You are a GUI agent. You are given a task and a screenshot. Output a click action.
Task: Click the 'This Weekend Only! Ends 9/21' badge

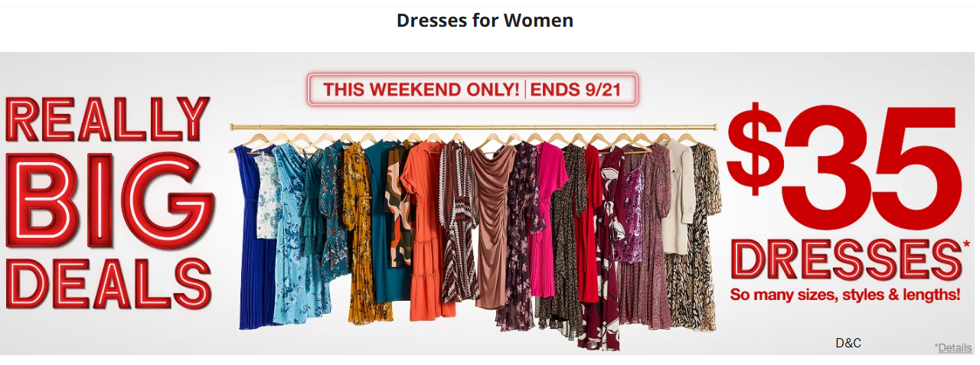pos(472,90)
